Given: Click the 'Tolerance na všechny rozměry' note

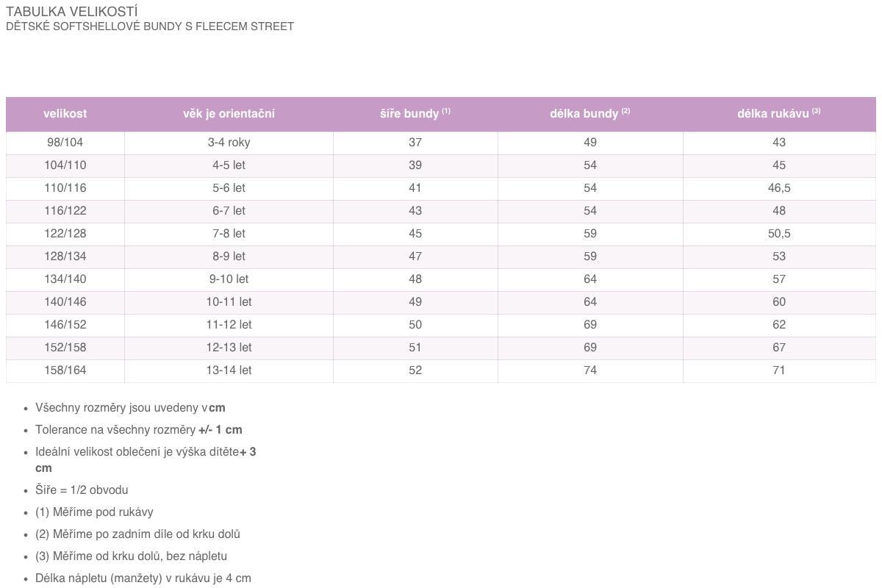Looking at the screenshot, I should [x=139, y=430].
